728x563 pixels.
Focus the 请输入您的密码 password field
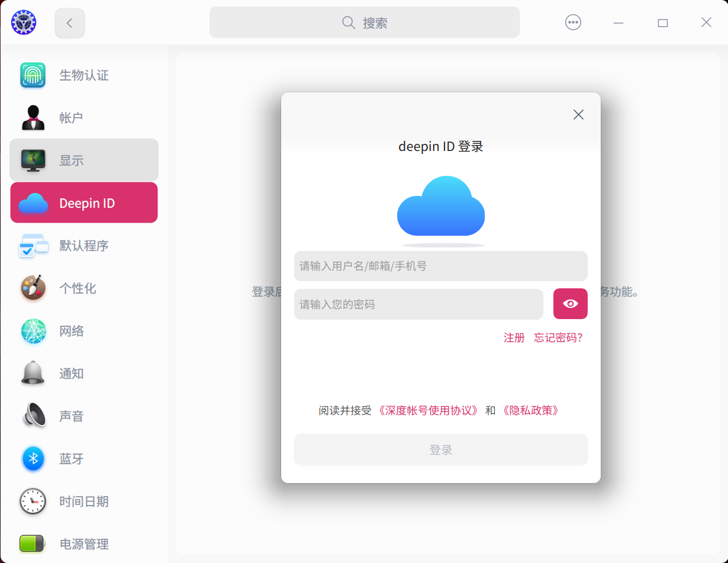418,304
